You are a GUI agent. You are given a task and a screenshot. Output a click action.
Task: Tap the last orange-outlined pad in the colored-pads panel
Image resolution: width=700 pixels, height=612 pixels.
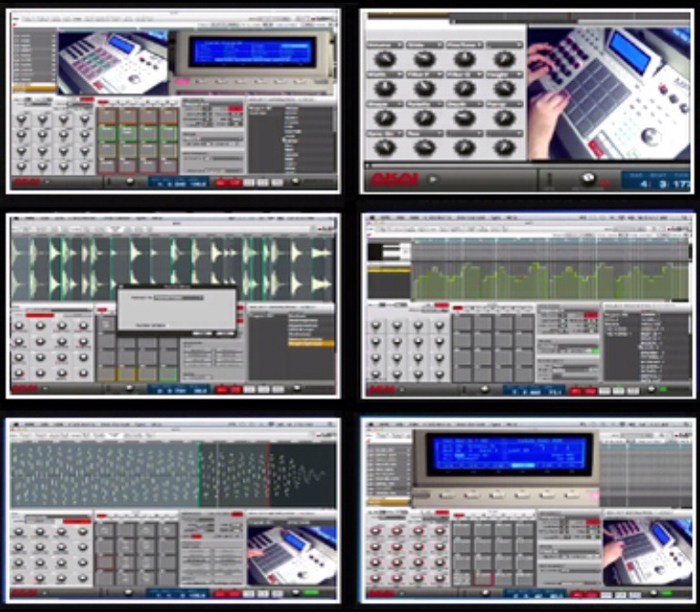[x=170, y=117]
